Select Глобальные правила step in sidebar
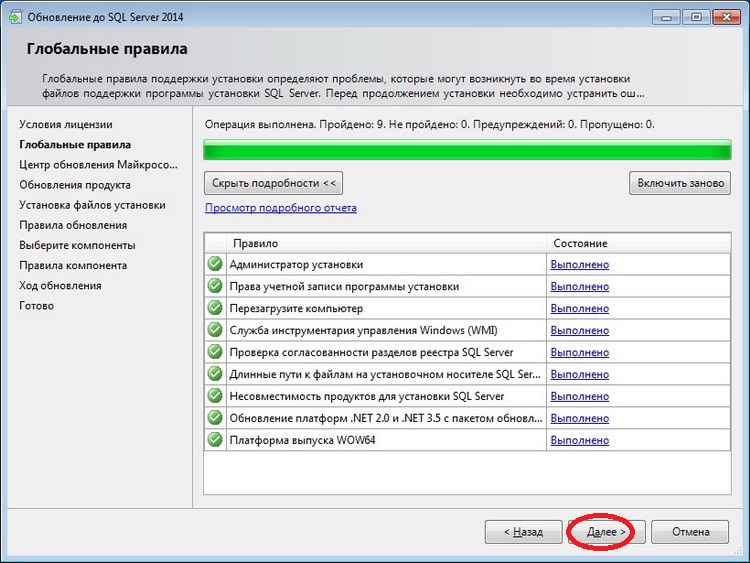 75,144
